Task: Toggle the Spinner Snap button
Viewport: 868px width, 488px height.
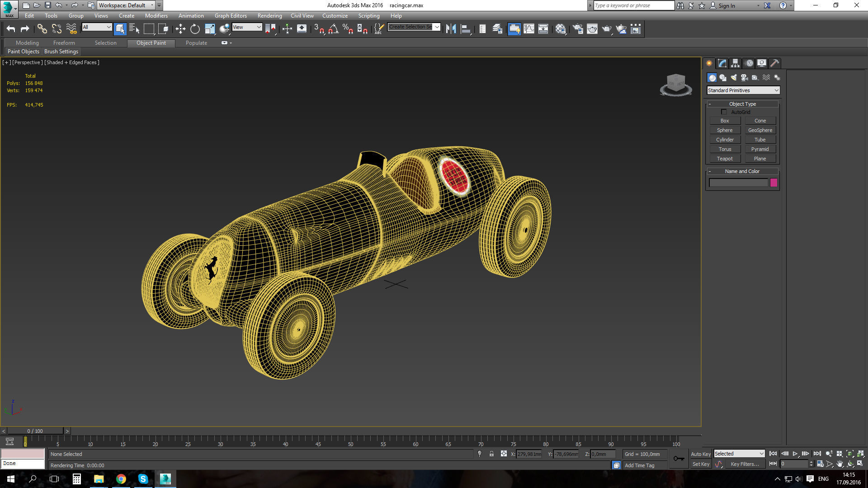Action: (363, 29)
